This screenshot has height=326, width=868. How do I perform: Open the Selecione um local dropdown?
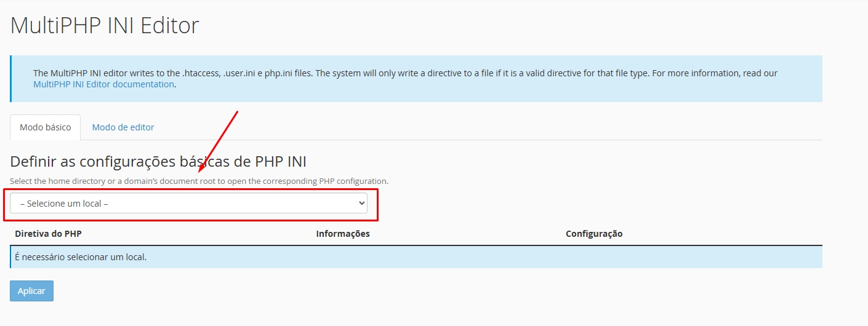tap(188, 204)
